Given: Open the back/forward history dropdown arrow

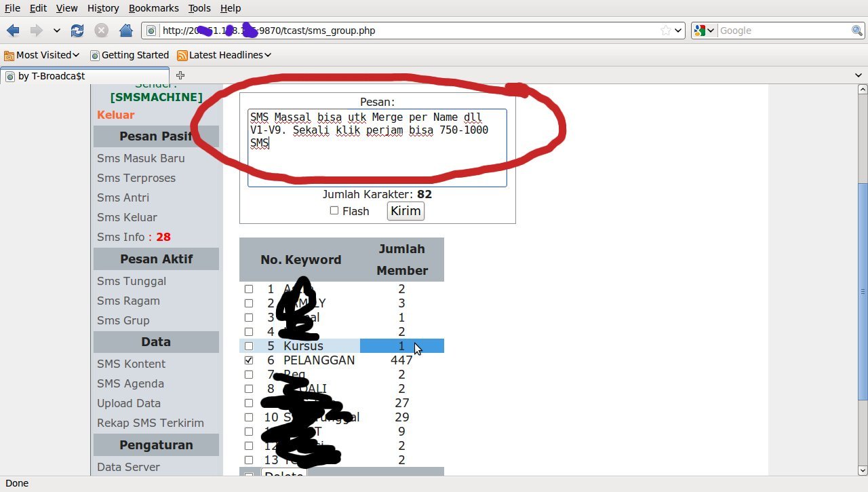Looking at the screenshot, I should [x=57, y=31].
